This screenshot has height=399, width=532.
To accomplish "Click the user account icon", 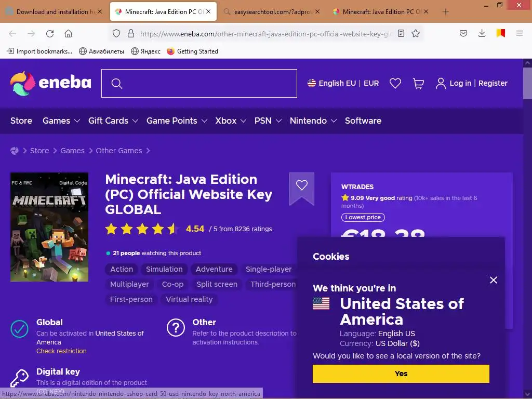I will [441, 83].
